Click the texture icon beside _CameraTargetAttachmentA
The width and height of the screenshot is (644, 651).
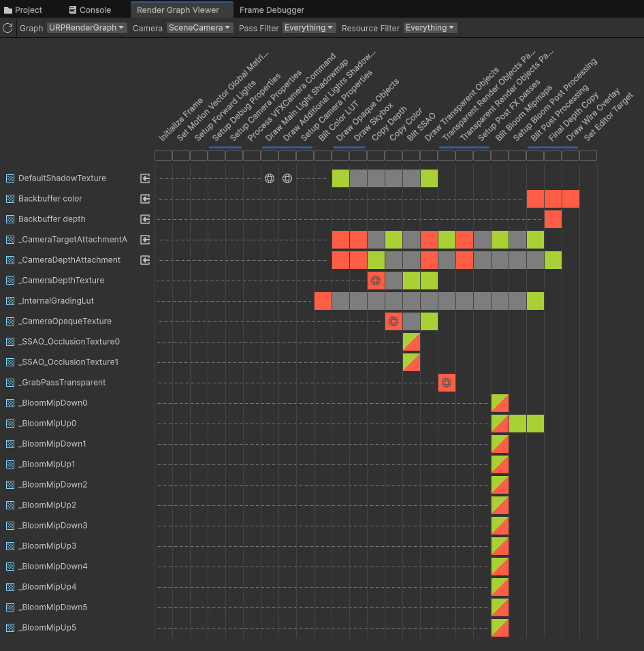click(x=10, y=239)
